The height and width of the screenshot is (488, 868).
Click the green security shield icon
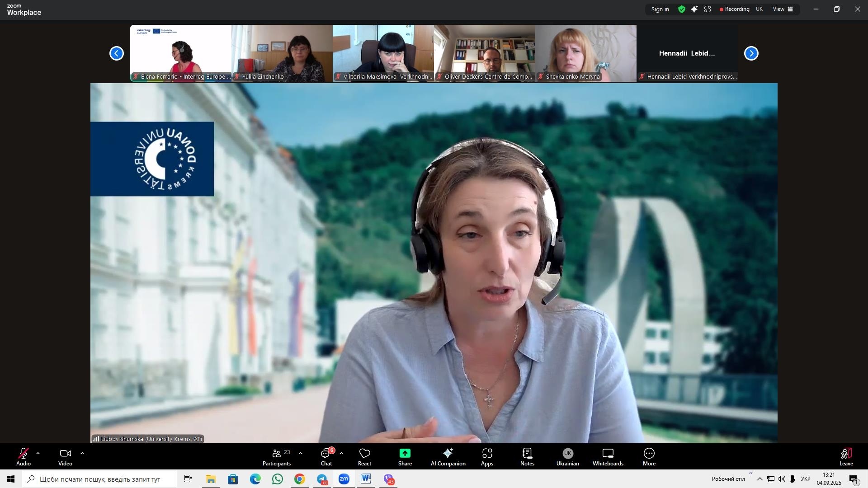coord(681,9)
